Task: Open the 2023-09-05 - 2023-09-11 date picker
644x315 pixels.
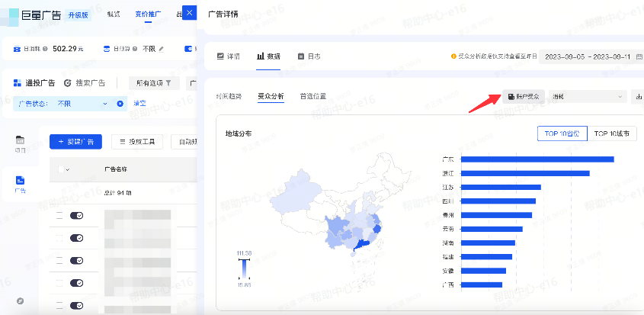Action: pos(591,56)
